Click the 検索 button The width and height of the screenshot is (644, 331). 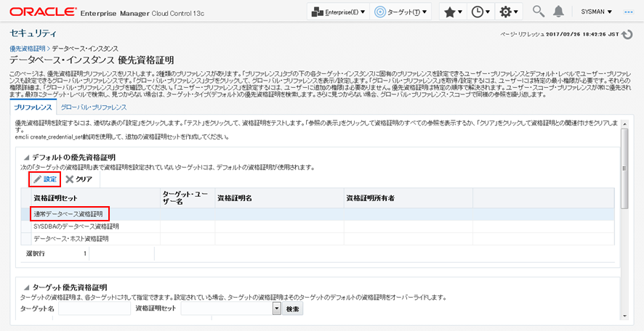292,308
